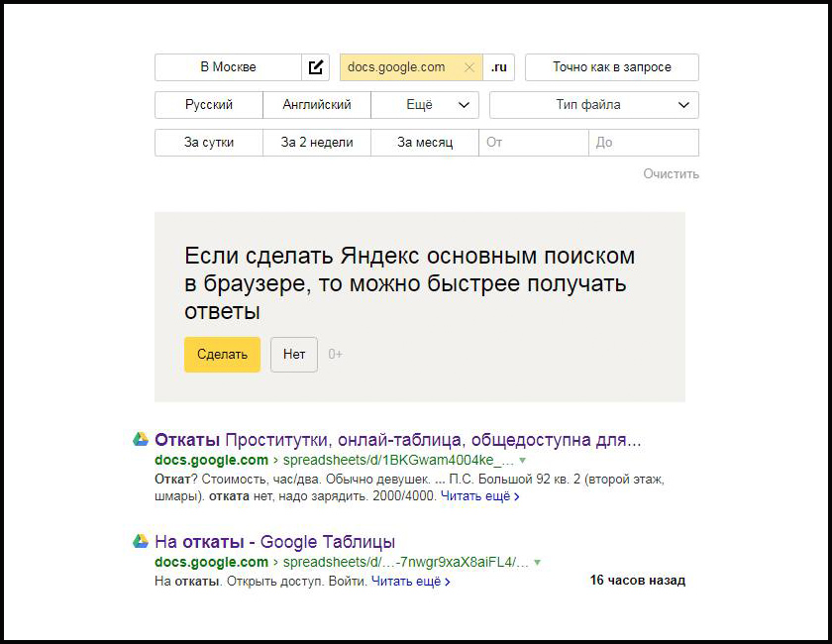The image size is (832, 644).
Task: Remove the docs.google.com site filter
Action: coord(469,67)
